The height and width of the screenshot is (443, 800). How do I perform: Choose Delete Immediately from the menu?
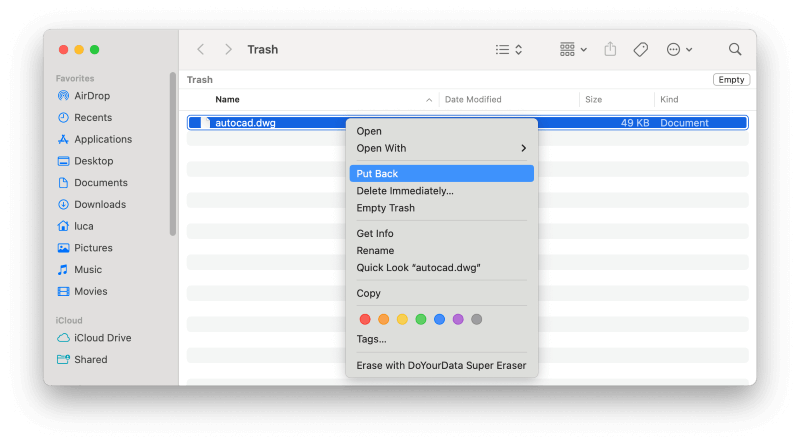442,191
